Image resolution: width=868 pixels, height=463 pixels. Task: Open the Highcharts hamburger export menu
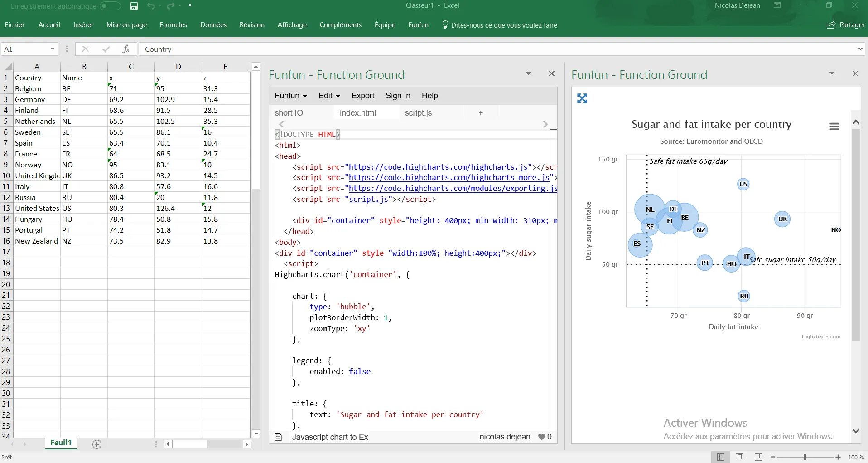pos(834,127)
